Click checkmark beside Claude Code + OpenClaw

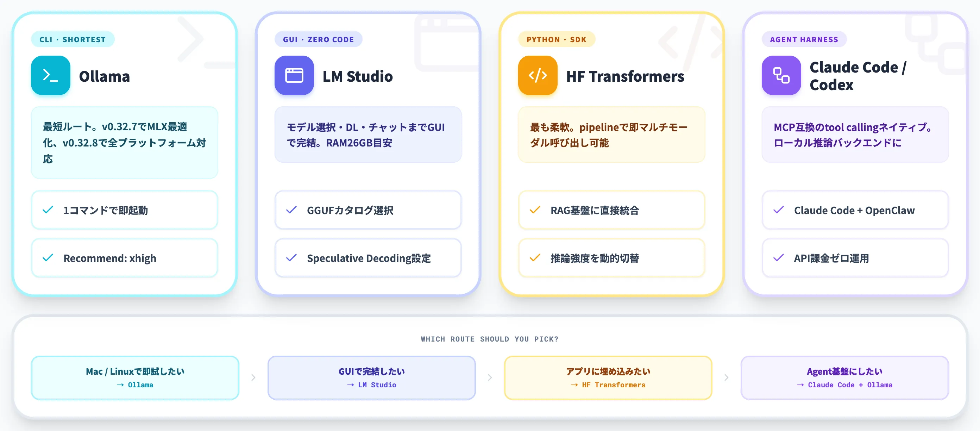pos(778,210)
